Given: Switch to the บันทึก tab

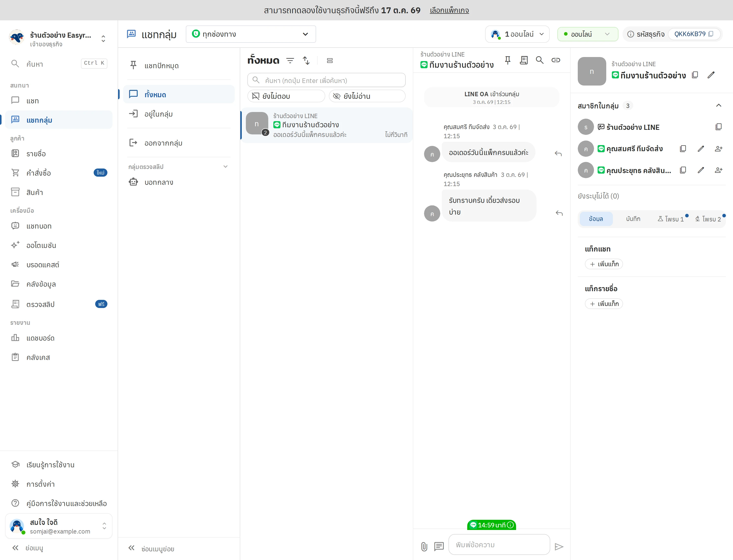Looking at the screenshot, I should [x=633, y=219].
